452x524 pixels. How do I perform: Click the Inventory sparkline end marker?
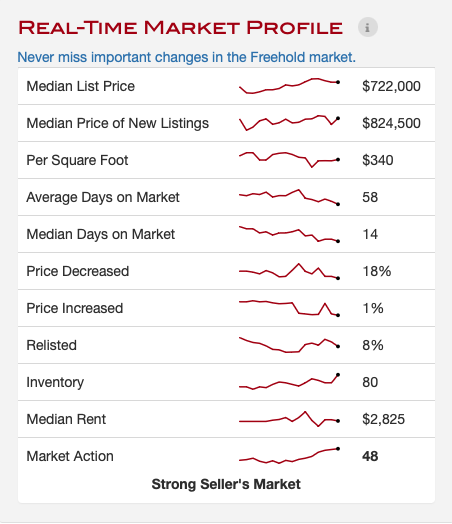click(x=338, y=375)
